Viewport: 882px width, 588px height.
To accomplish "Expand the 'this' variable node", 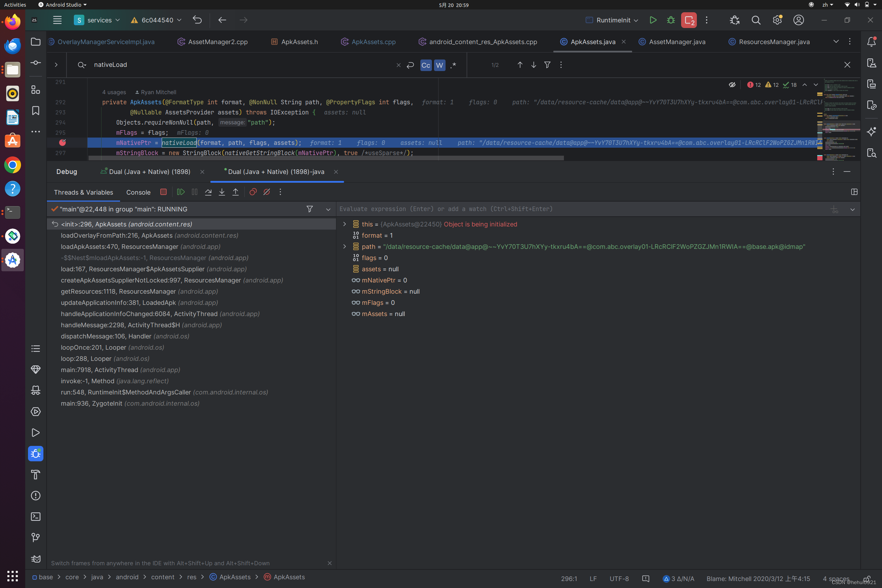I will [x=344, y=224].
